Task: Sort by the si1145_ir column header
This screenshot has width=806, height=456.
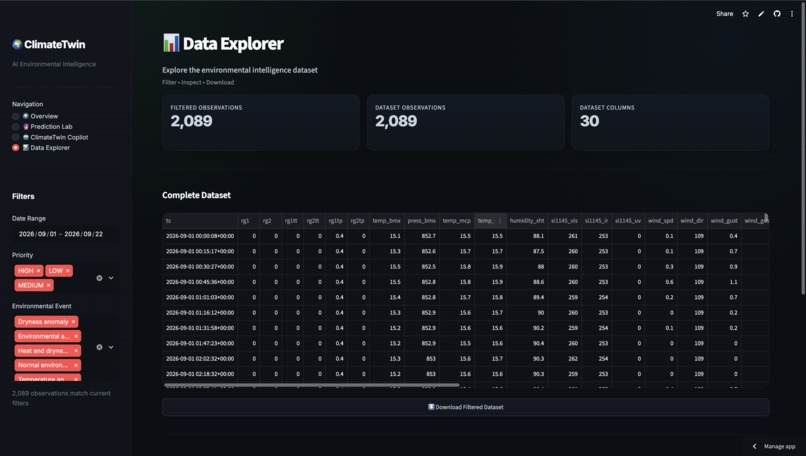Action: pyautogui.click(x=596, y=221)
